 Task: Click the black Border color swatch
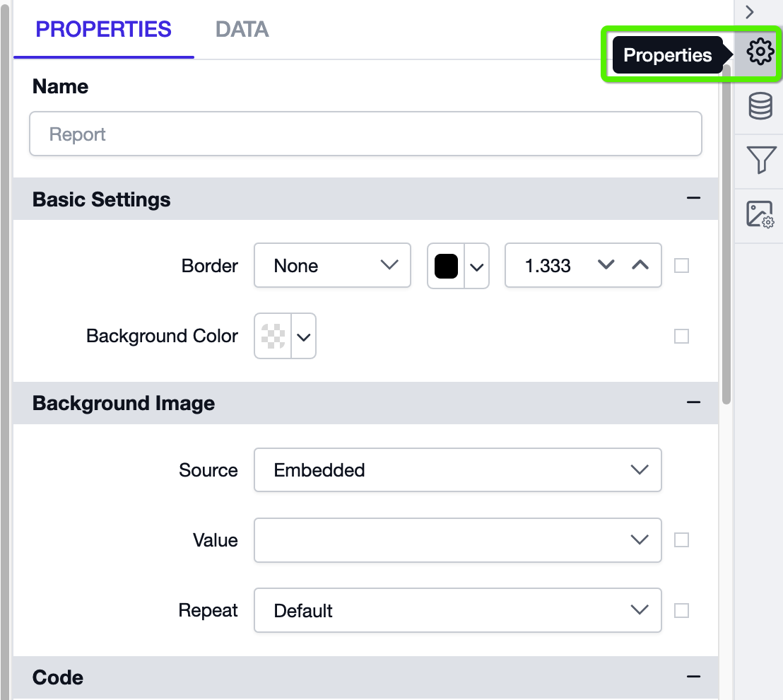pos(446,266)
